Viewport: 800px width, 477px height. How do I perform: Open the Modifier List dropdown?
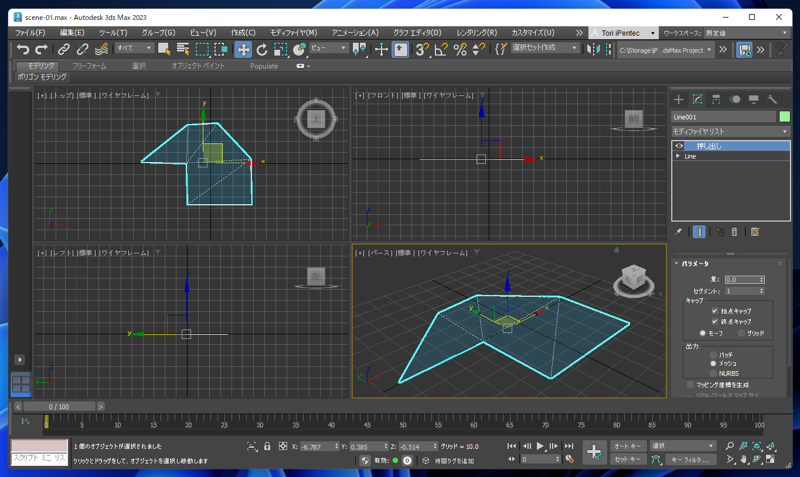730,132
